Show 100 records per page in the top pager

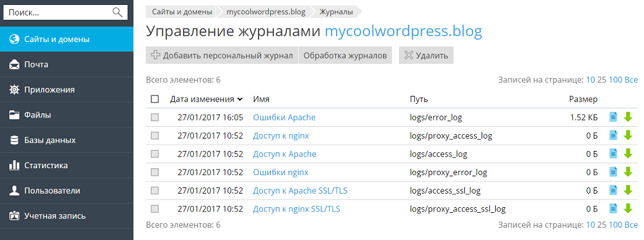point(615,80)
